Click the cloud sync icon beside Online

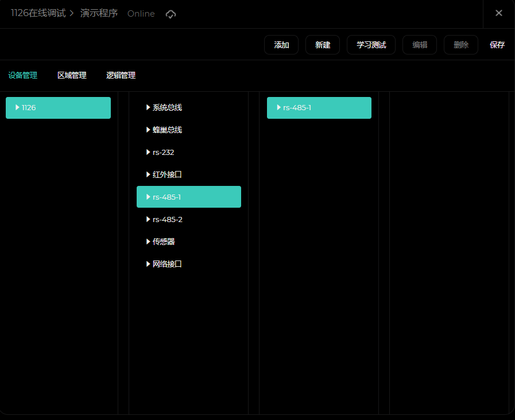[x=171, y=14]
